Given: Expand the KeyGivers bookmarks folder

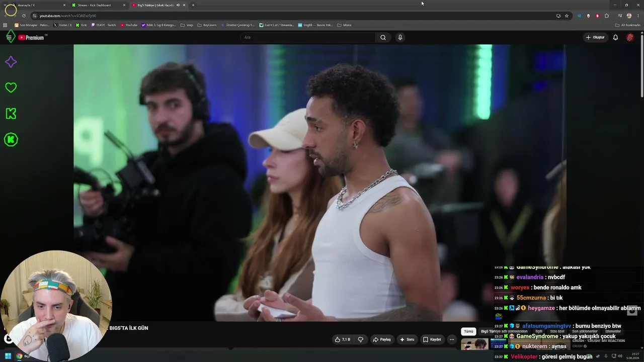Looking at the screenshot, I should 207,25.
